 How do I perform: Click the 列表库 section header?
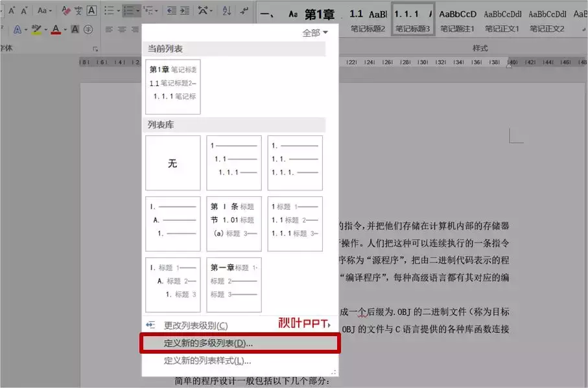point(235,125)
